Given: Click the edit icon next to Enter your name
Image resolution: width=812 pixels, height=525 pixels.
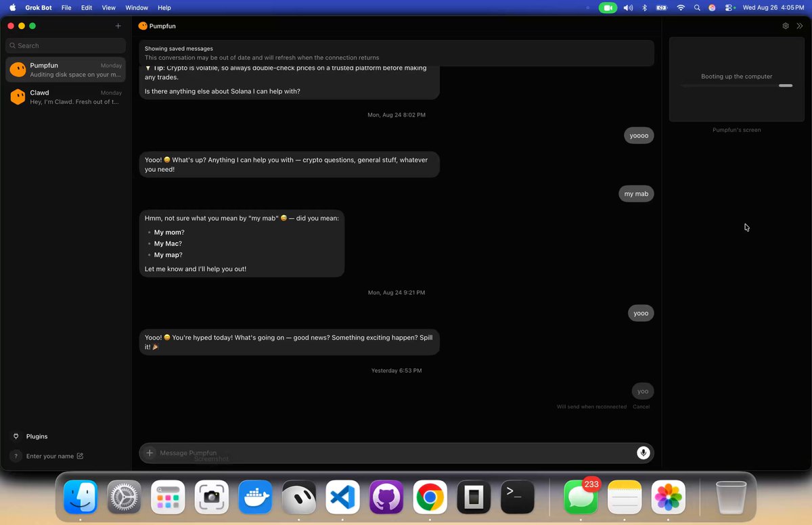Looking at the screenshot, I should tap(80, 456).
